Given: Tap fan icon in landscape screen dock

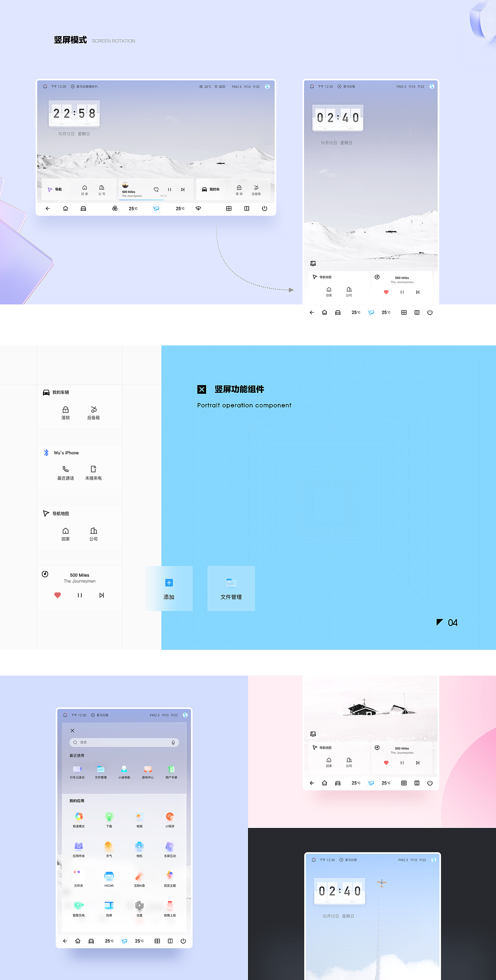Looking at the screenshot, I should coord(115,209).
